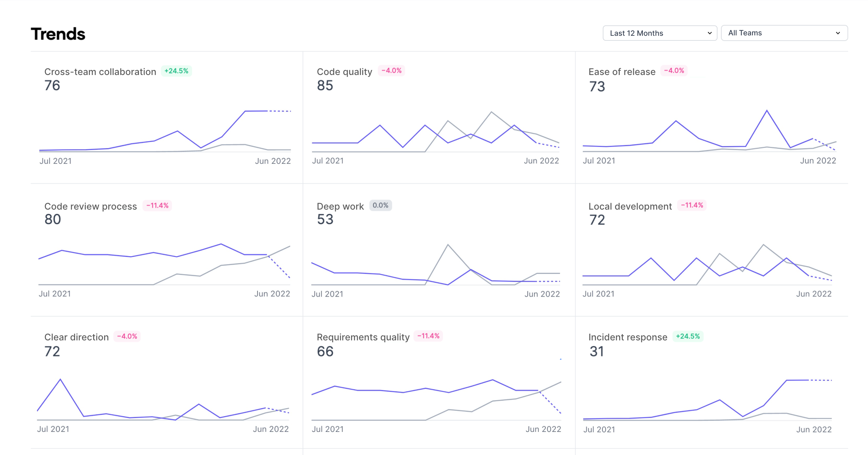Click the Trends heading
This screenshot has width=868, height=455.
58,33
